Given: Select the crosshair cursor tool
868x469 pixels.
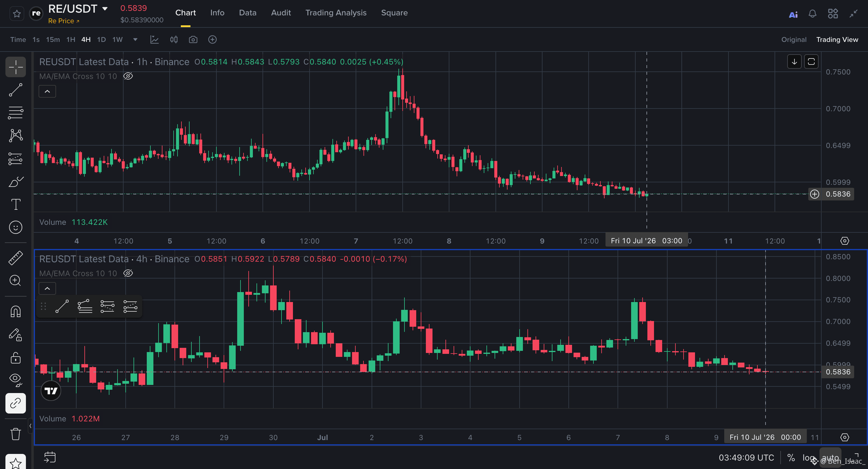Looking at the screenshot, I should [15, 67].
